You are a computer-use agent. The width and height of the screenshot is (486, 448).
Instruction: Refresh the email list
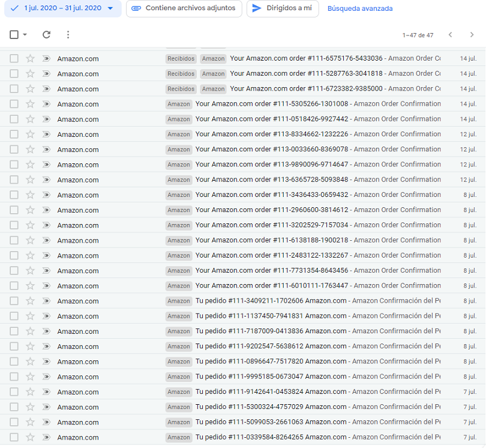pos(46,35)
